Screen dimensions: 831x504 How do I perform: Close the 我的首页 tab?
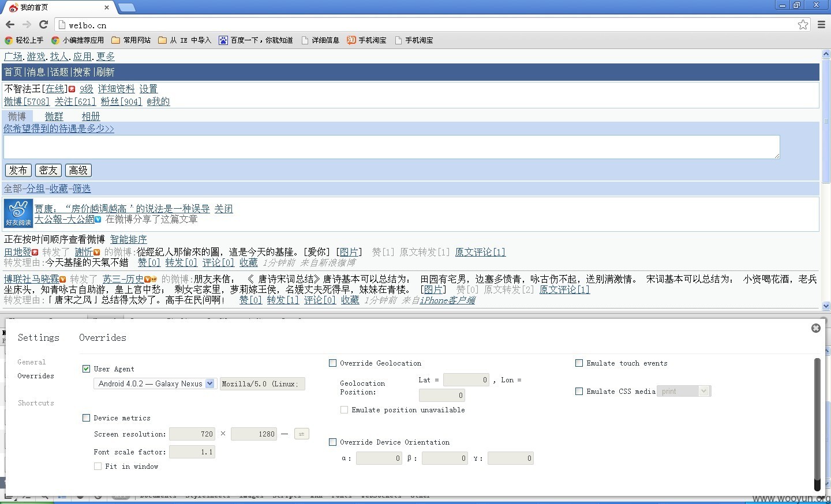107,7
